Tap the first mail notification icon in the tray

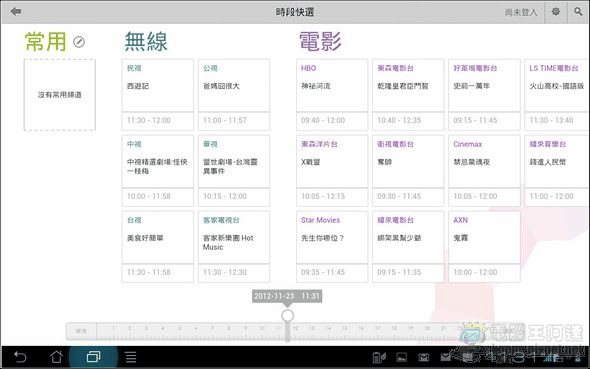tap(424, 357)
